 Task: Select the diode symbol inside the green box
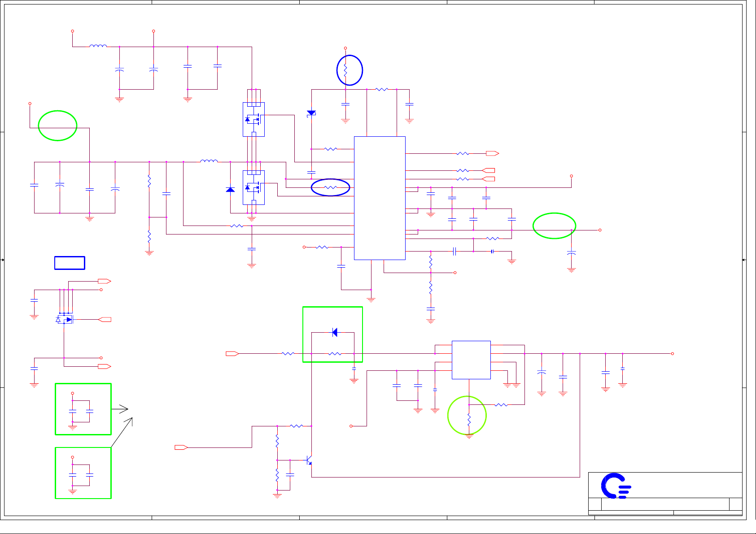pos(335,332)
